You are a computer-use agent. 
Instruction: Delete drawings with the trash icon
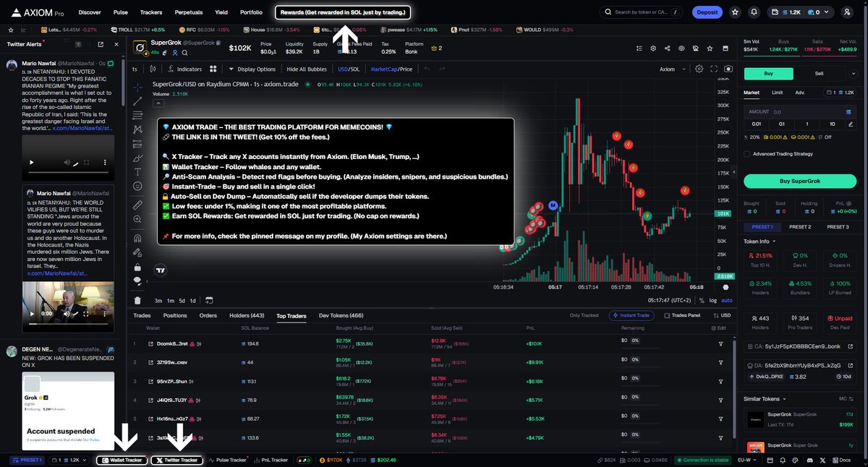click(x=137, y=300)
